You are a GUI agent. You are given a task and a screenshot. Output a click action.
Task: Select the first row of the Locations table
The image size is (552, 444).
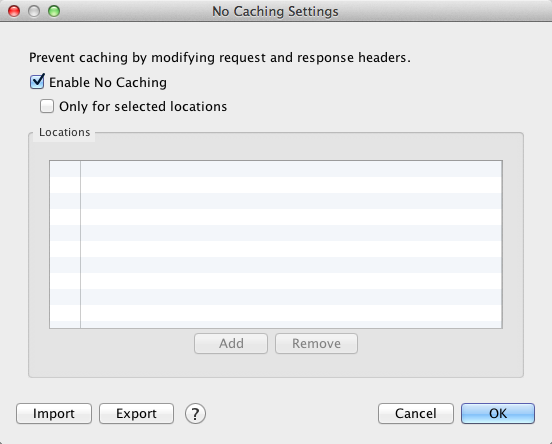coord(276,169)
